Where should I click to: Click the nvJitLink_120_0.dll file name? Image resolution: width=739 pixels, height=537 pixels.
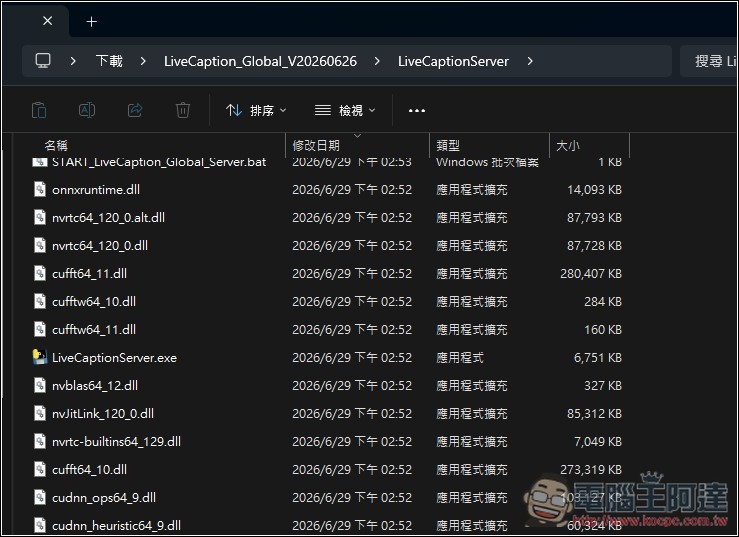coord(103,413)
